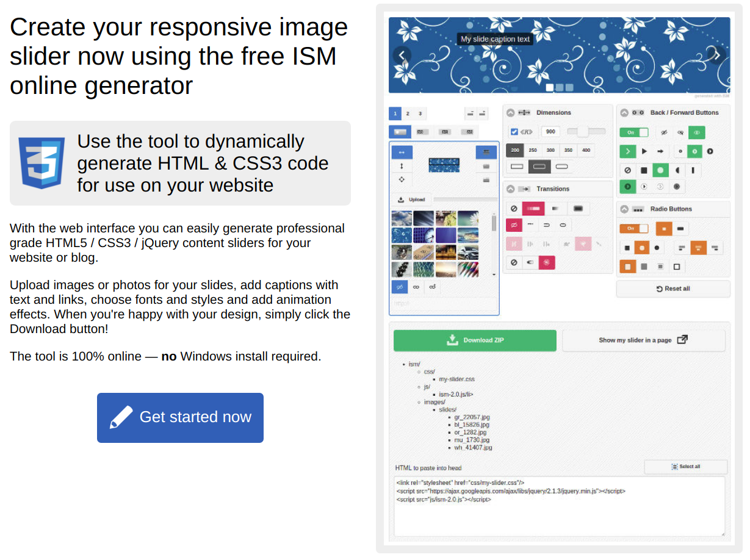The height and width of the screenshot is (560, 750).
Task: Select the solid black triangle arrow style
Action: pos(644,151)
